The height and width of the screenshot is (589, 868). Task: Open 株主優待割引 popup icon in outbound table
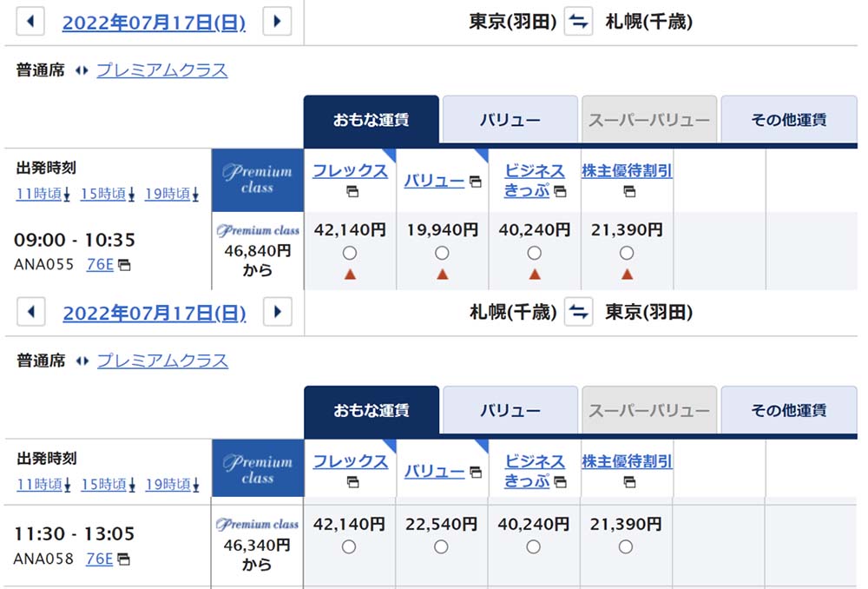click(x=629, y=192)
